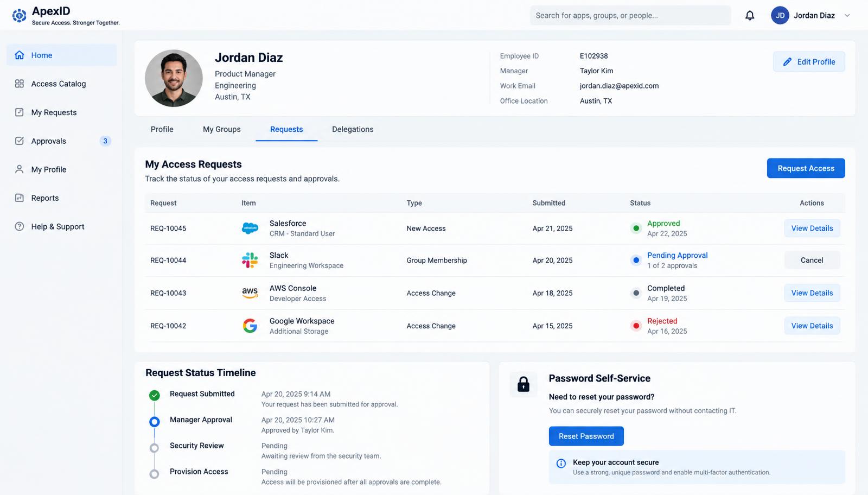
Task: Click the Help & Support question icon
Action: tap(20, 226)
